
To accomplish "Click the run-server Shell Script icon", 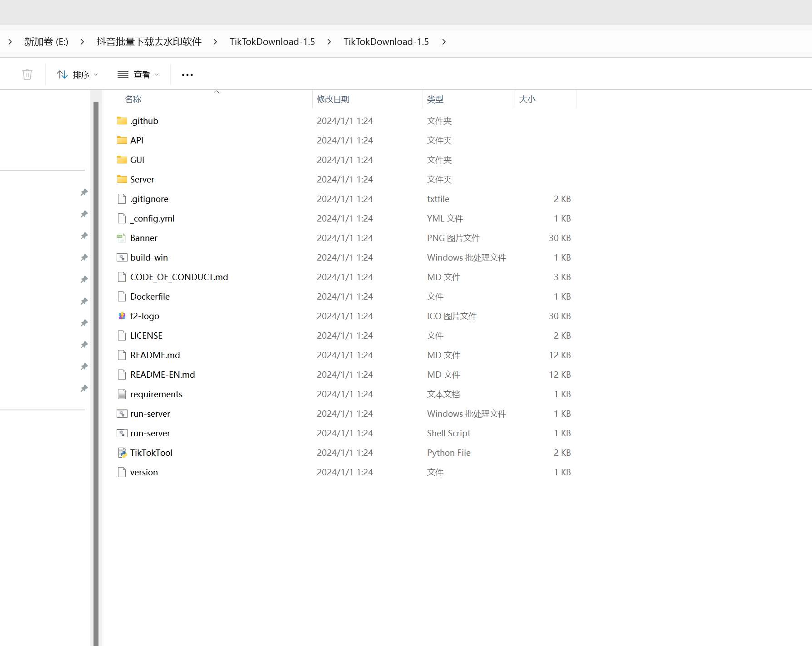I will [x=122, y=433].
